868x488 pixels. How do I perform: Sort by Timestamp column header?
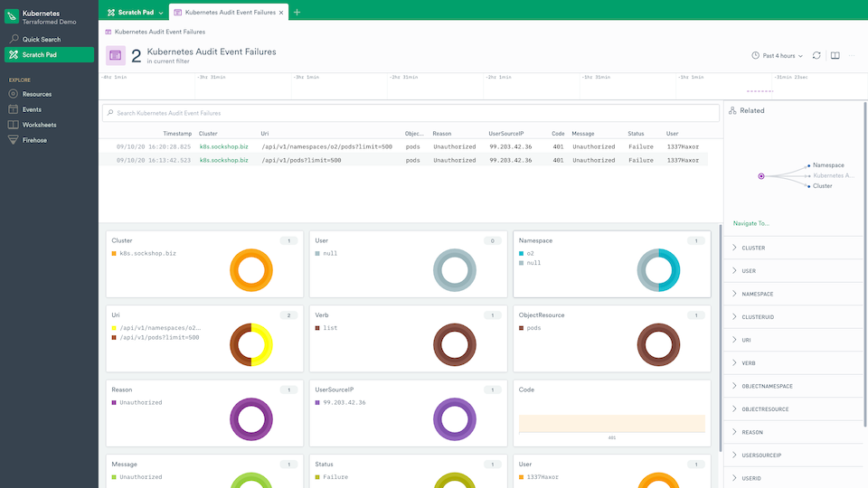177,134
